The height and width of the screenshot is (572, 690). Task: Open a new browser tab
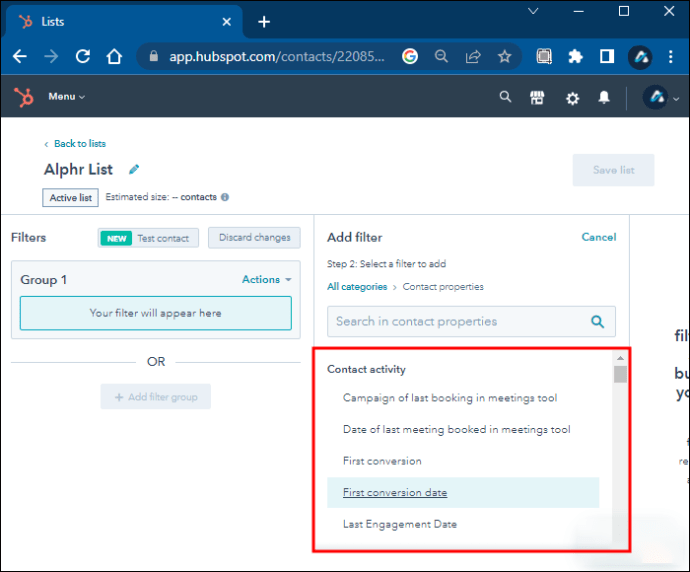click(264, 22)
